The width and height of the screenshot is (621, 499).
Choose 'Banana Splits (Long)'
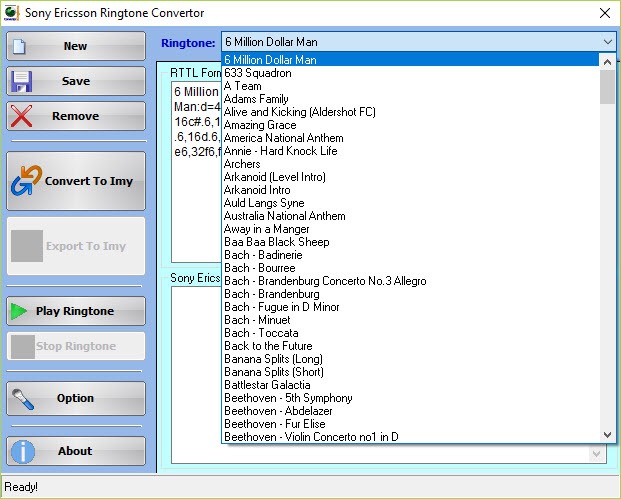tap(410, 359)
